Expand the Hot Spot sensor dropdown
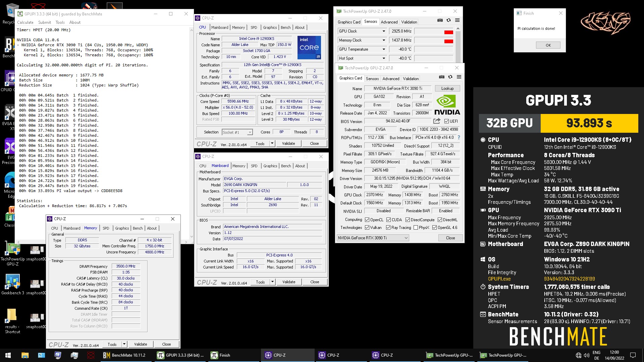 (x=384, y=58)
